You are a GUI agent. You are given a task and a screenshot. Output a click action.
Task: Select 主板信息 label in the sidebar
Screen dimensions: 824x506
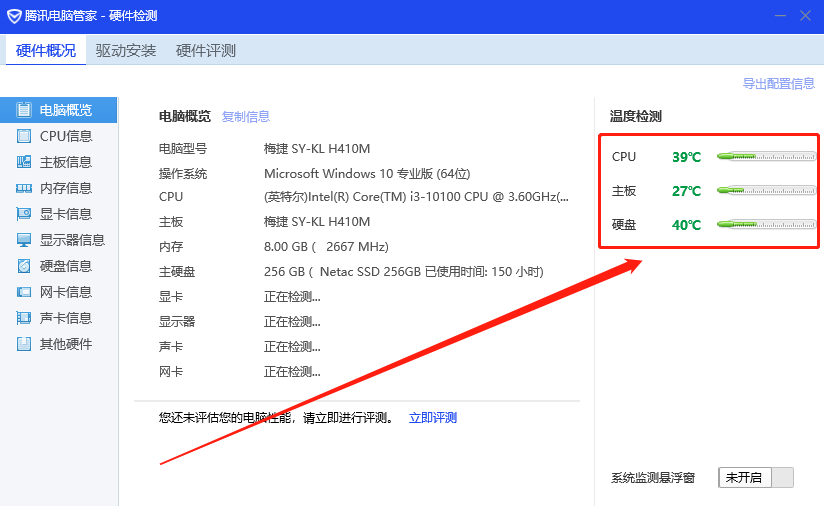pos(66,162)
